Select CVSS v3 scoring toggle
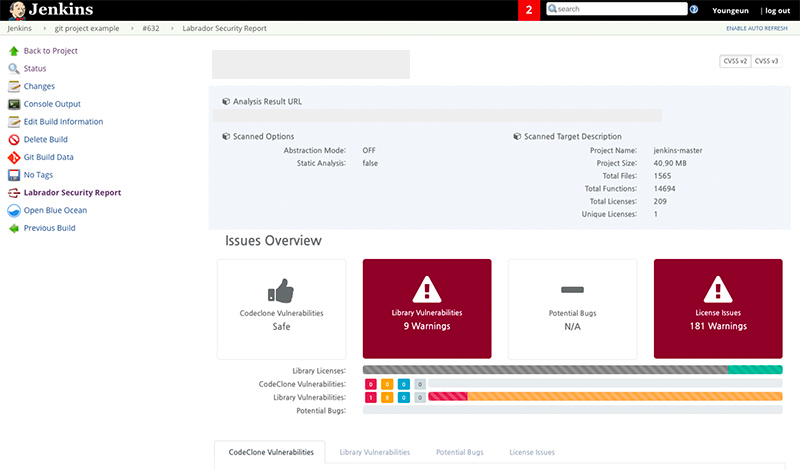The height and width of the screenshot is (470, 800). (x=767, y=61)
